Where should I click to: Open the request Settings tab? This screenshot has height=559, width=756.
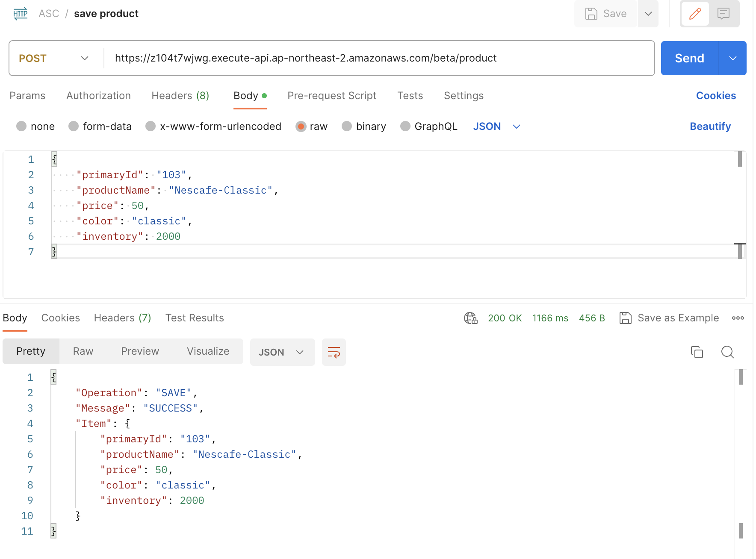tap(464, 96)
